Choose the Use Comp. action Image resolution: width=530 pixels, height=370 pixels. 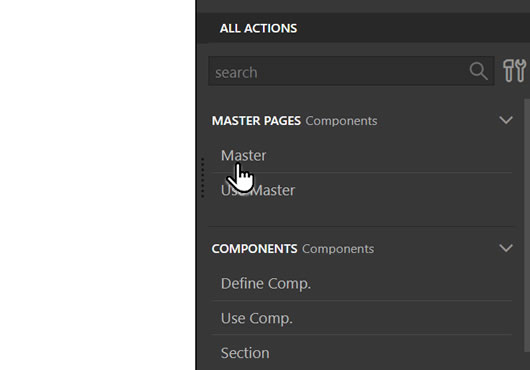pos(362,318)
